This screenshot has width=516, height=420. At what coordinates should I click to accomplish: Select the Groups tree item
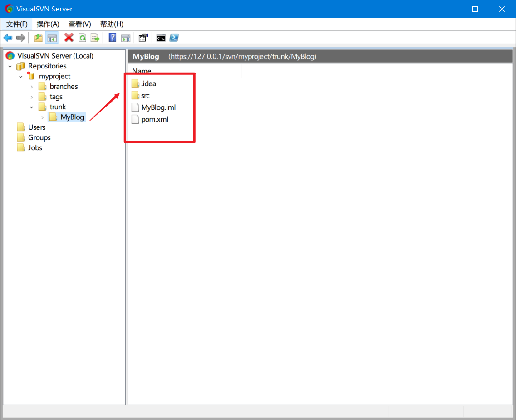point(39,137)
